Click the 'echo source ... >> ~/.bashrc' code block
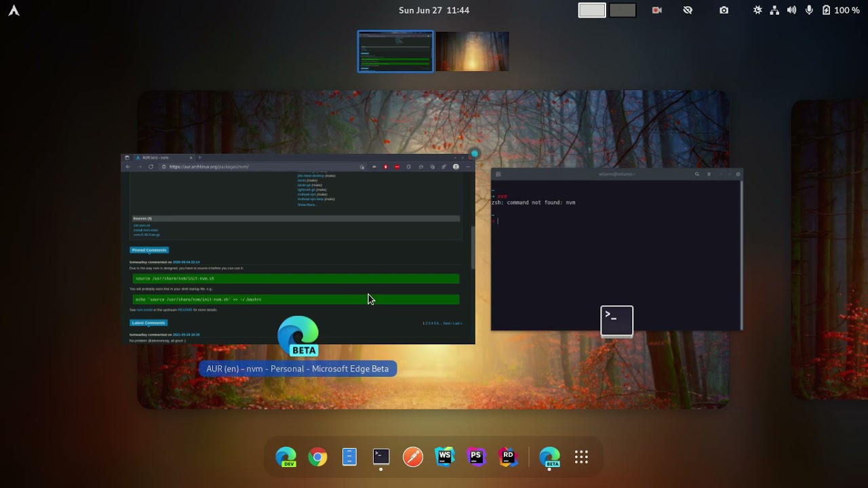The height and width of the screenshot is (488, 868). (296, 300)
